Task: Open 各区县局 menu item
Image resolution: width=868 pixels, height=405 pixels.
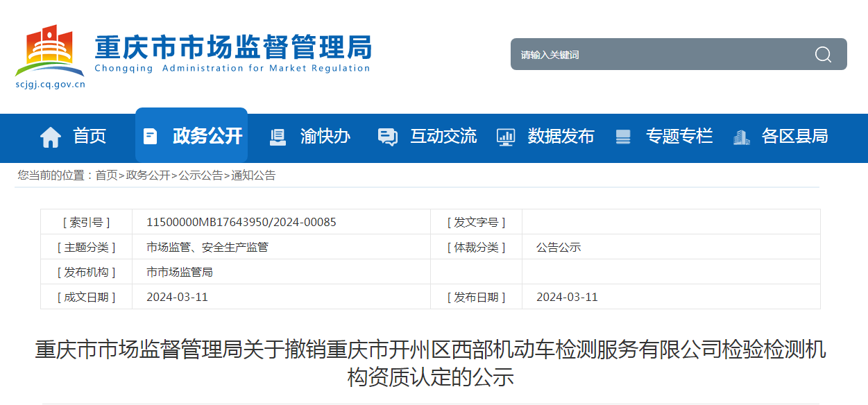Action: click(794, 136)
